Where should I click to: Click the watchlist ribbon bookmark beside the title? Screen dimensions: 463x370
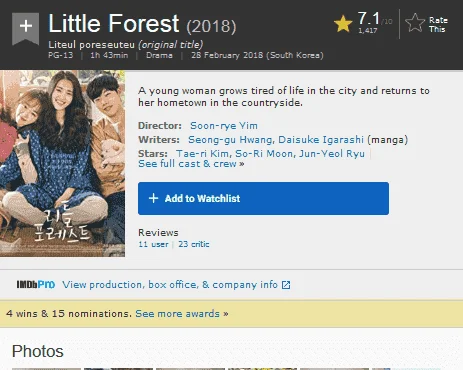click(25, 29)
